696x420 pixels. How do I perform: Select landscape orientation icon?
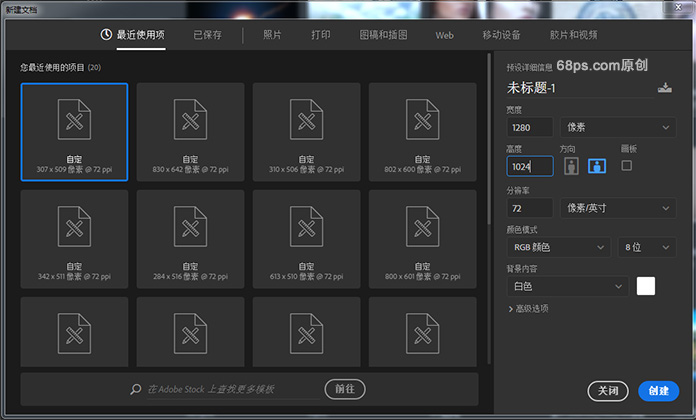[x=597, y=166]
